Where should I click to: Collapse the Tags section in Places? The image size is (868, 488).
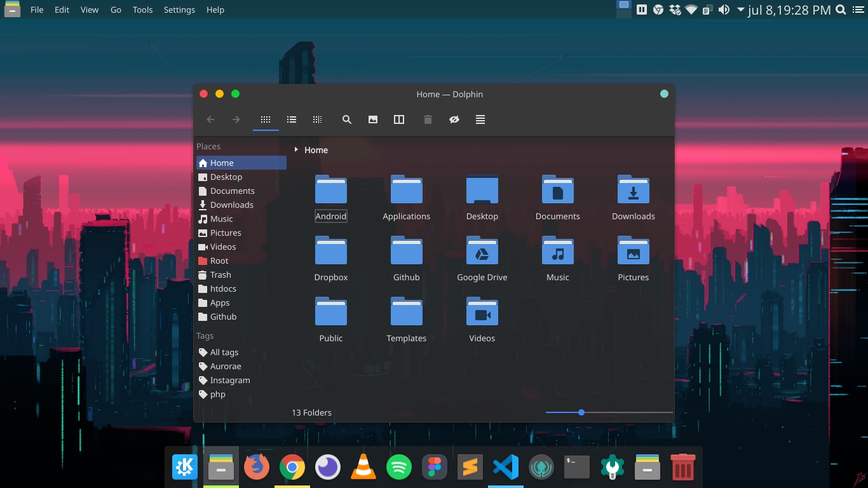tap(205, 335)
